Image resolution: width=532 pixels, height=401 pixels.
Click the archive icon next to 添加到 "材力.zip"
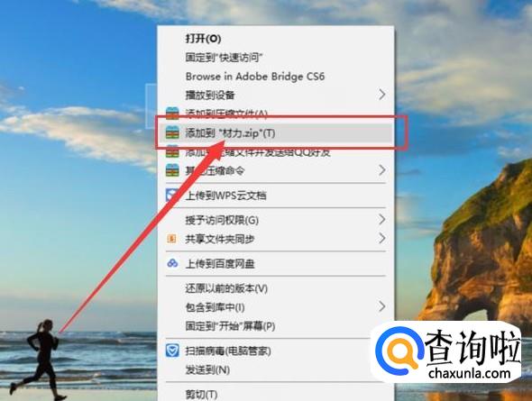[172, 132]
